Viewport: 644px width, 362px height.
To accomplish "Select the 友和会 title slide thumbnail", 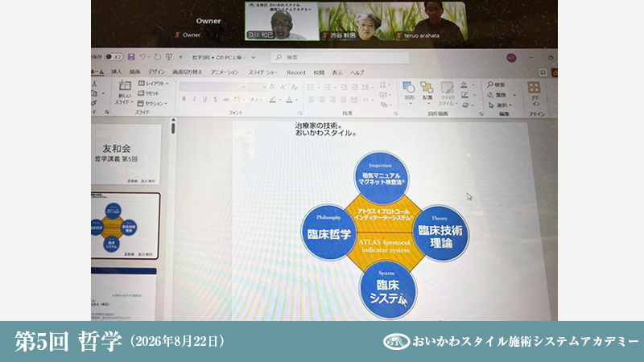I will (126, 154).
